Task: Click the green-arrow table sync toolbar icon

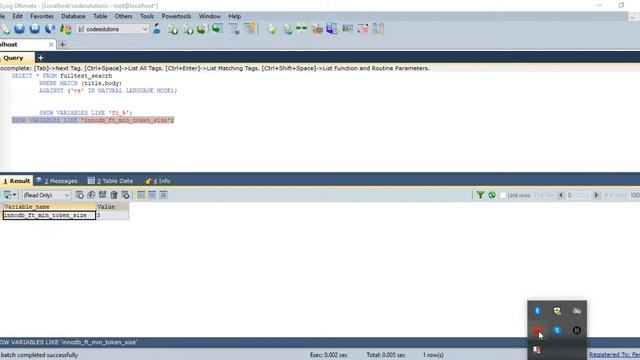Action: click(x=217, y=29)
